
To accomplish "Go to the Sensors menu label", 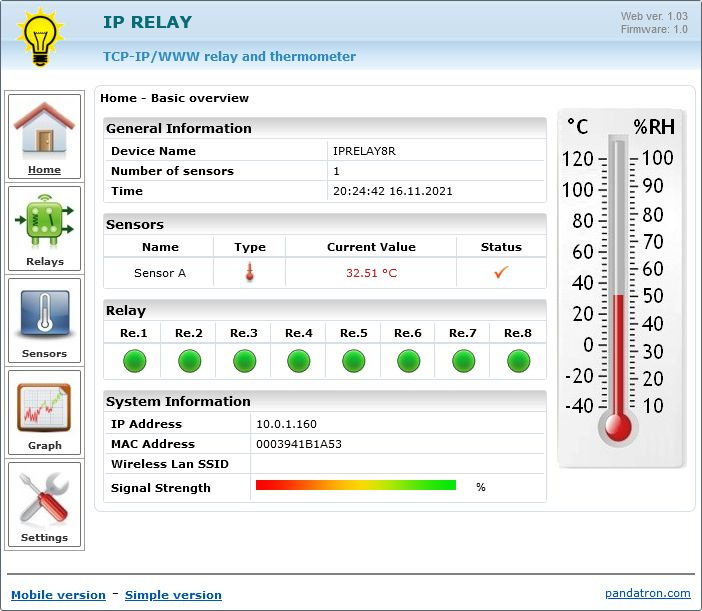I will pyautogui.click(x=44, y=354).
